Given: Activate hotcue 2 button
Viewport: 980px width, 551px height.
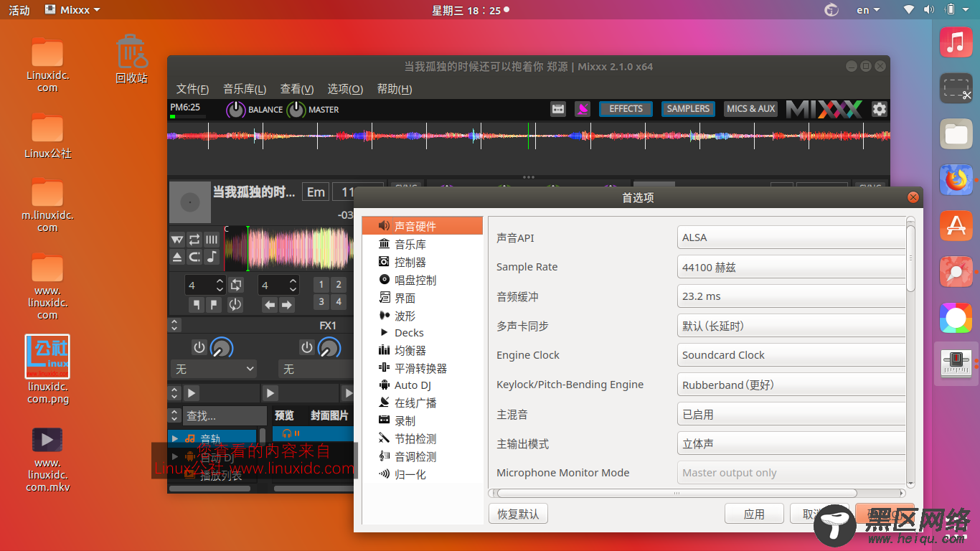Looking at the screenshot, I should tap(339, 285).
